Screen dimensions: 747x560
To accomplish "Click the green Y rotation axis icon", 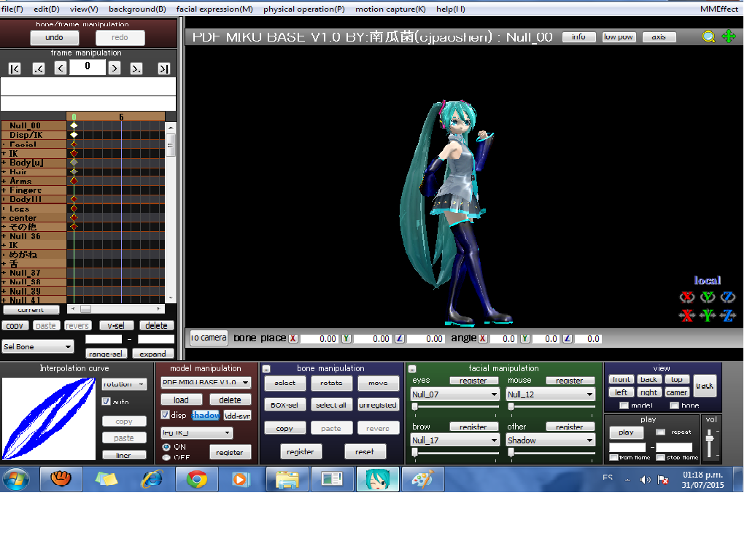I will click(x=708, y=297).
